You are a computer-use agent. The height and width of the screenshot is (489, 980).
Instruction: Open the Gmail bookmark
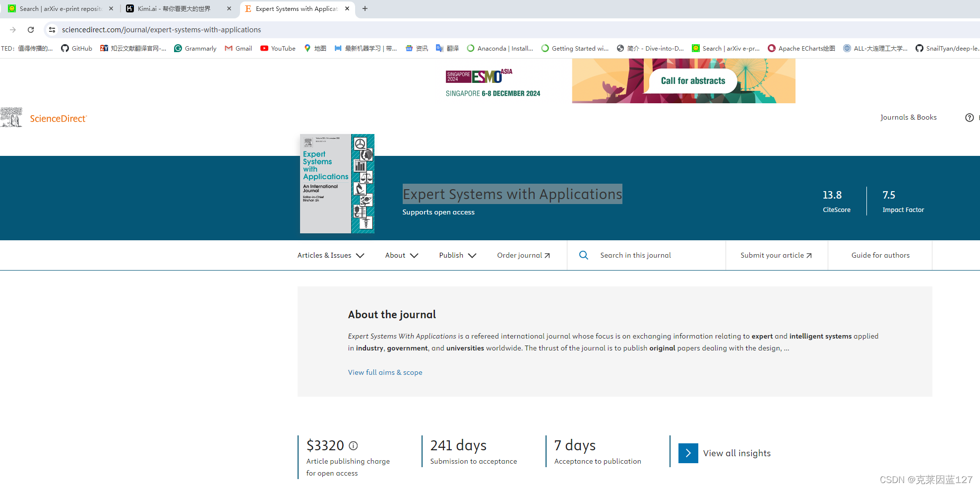click(239, 48)
